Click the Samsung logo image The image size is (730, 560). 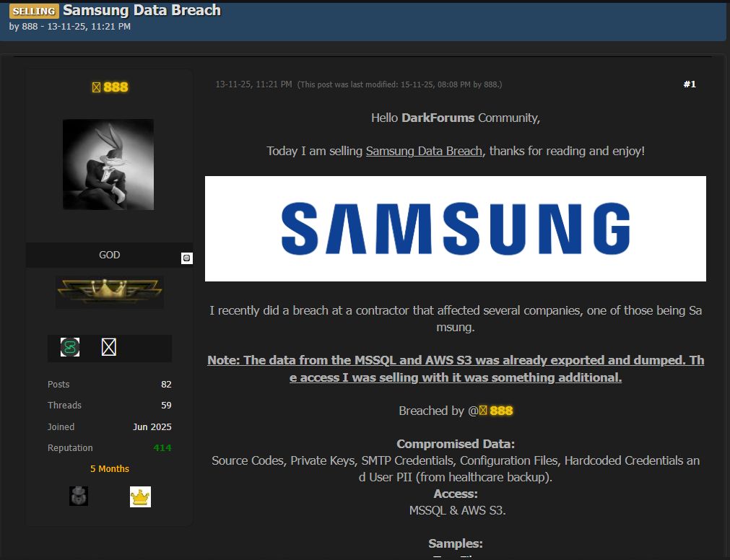pyautogui.click(x=455, y=229)
